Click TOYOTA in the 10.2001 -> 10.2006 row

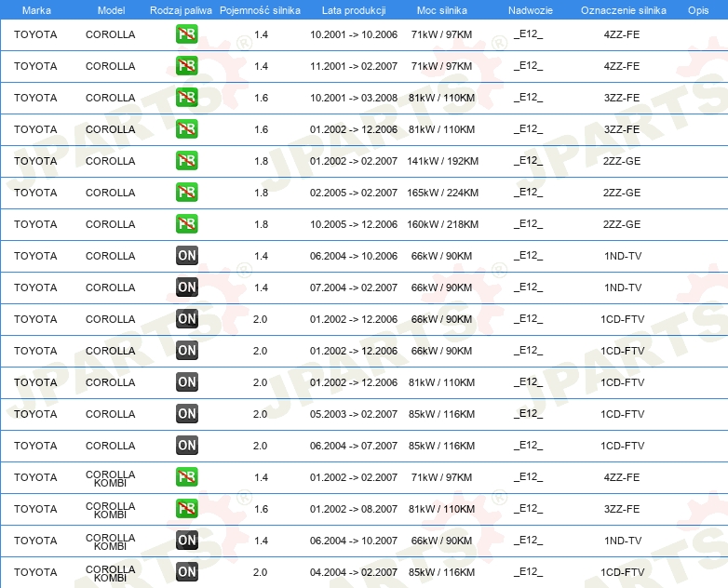point(35,34)
